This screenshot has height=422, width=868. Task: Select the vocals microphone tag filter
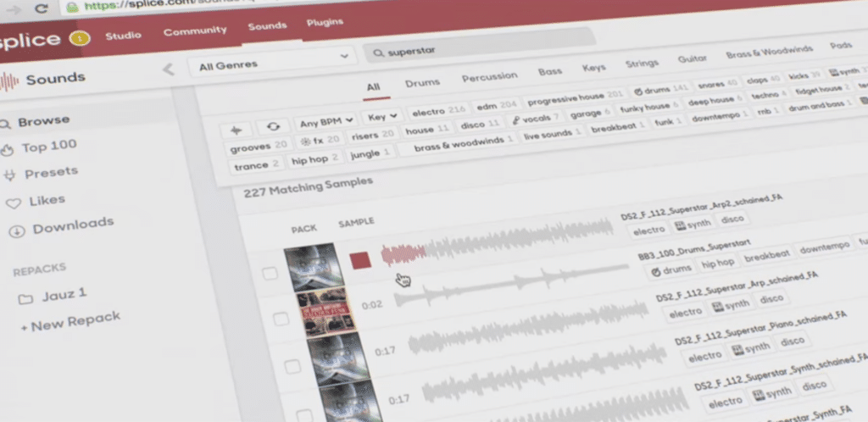pos(534,119)
